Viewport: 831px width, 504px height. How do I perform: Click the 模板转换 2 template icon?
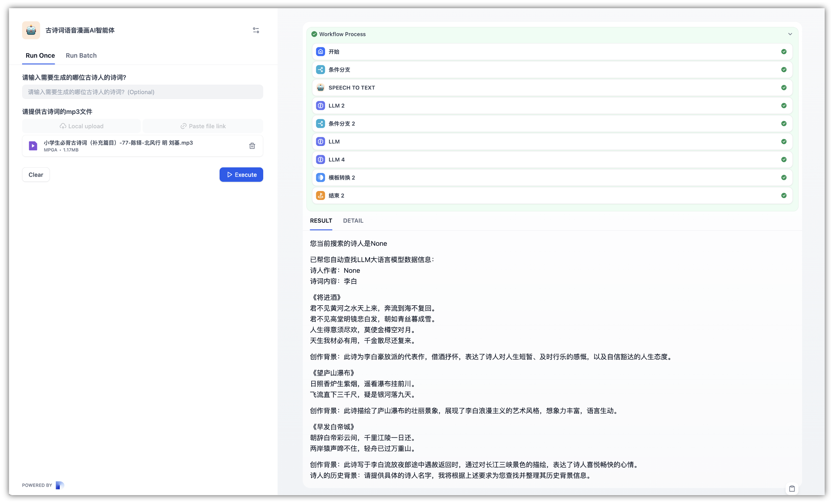tap(320, 177)
